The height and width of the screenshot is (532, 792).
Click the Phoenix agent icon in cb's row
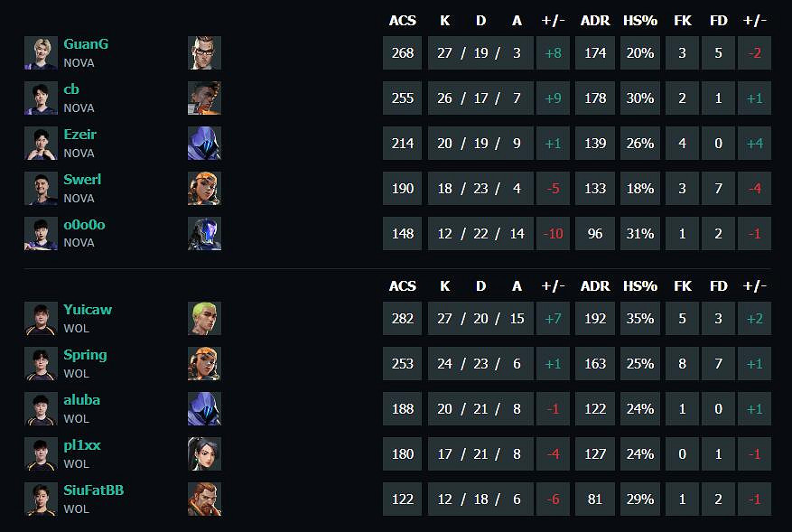(204, 98)
